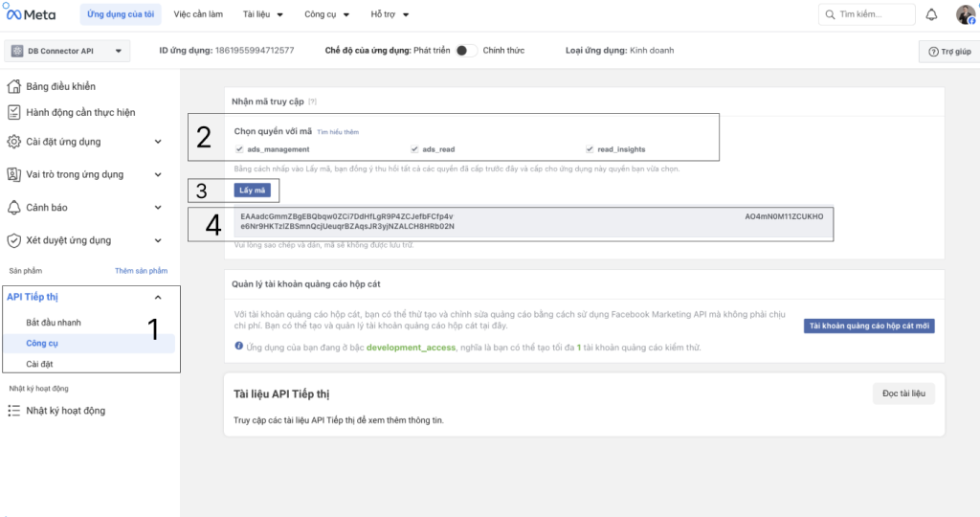Image resolution: width=980 pixels, height=517 pixels.
Task: Uncheck the ads_read permission
Action: coord(414,149)
